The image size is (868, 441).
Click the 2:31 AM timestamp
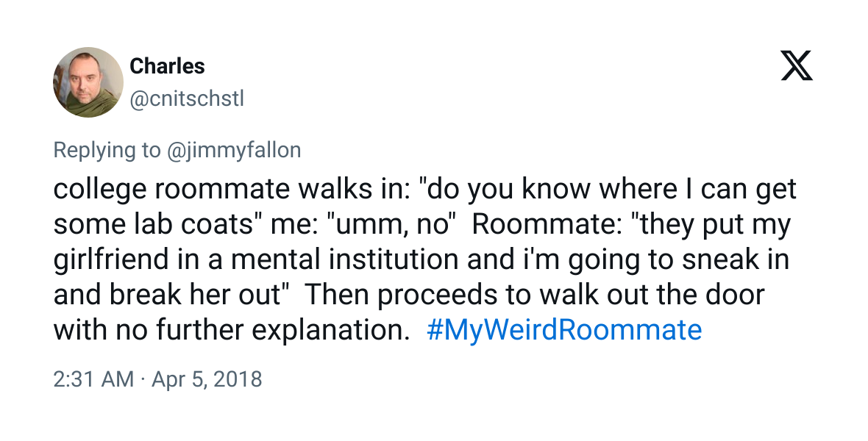tap(93, 379)
